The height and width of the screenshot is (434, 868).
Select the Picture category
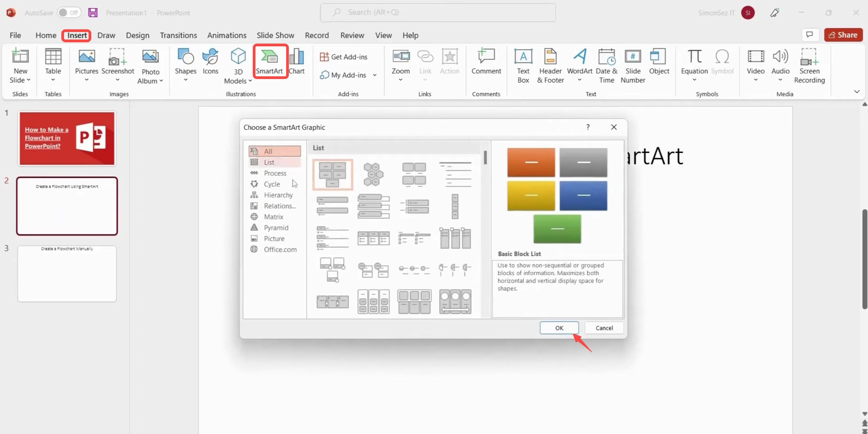[275, 238]
